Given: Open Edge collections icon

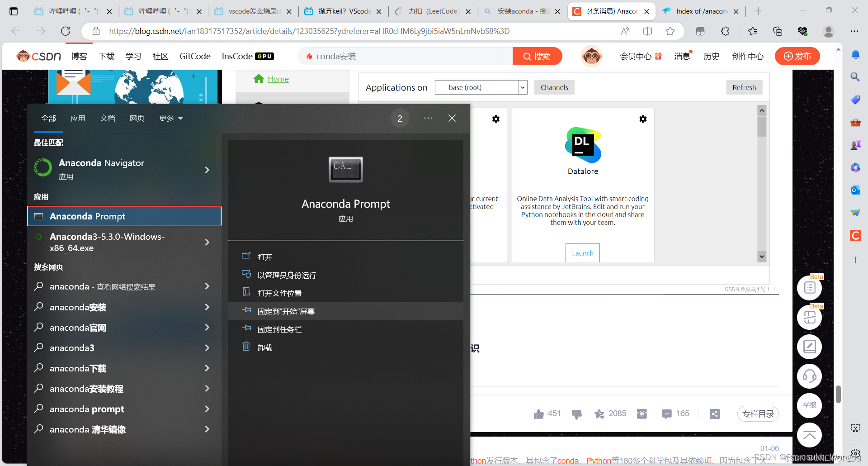Looking at the screenshot, I should [x=778, y=31].
